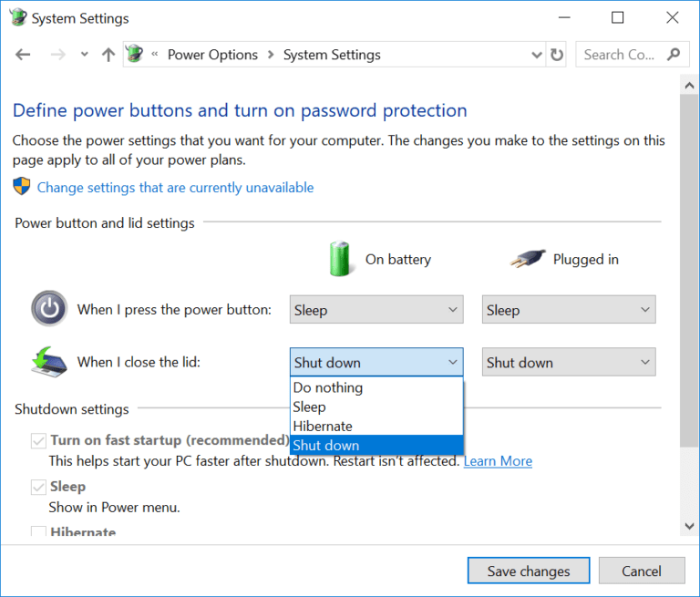Open close lid Plugged in dropdown
The width and height of the screenshot is (700, 597).
click(x=569, y=362)
